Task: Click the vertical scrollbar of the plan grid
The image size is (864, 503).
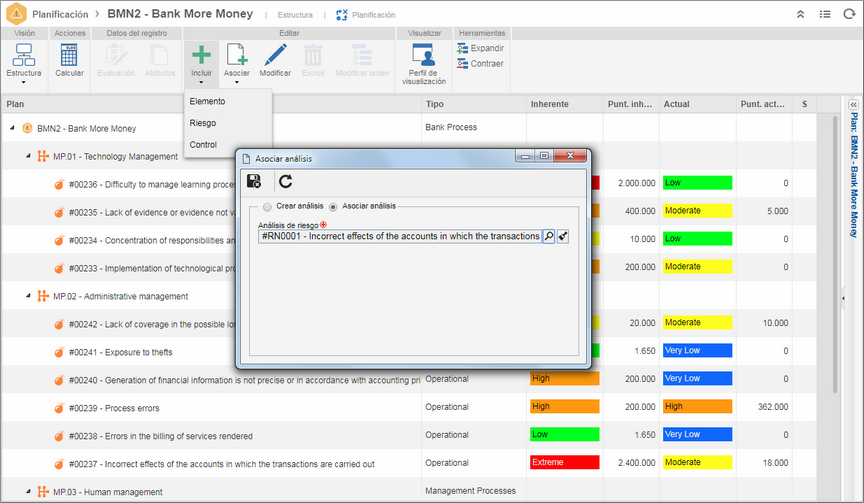Action: tap(835, 253)
